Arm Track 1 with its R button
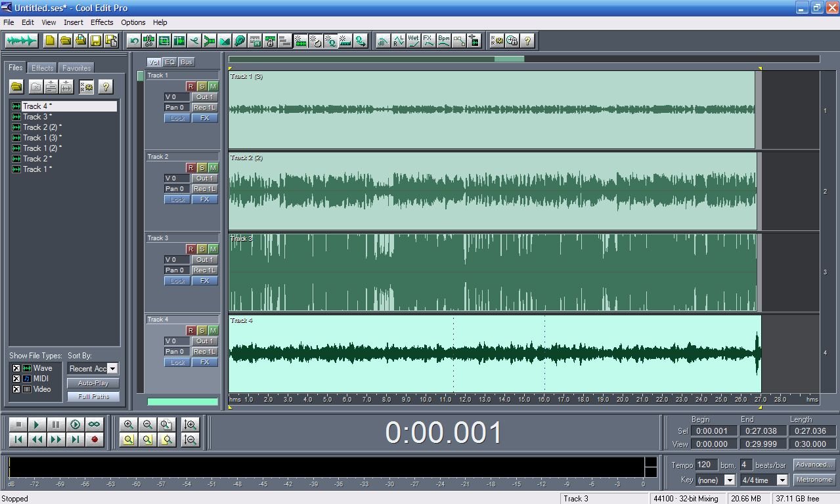 [190, 86]
